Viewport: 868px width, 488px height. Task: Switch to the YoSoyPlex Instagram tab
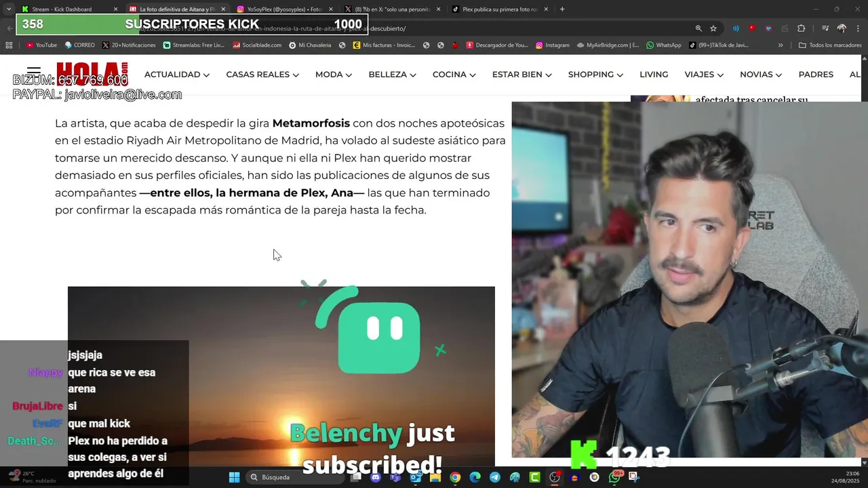(x=283, y=9)
